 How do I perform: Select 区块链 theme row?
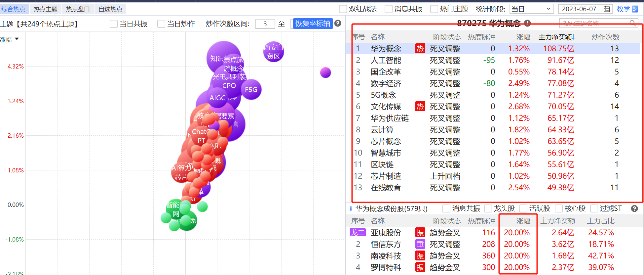click(x=492, y=164)
